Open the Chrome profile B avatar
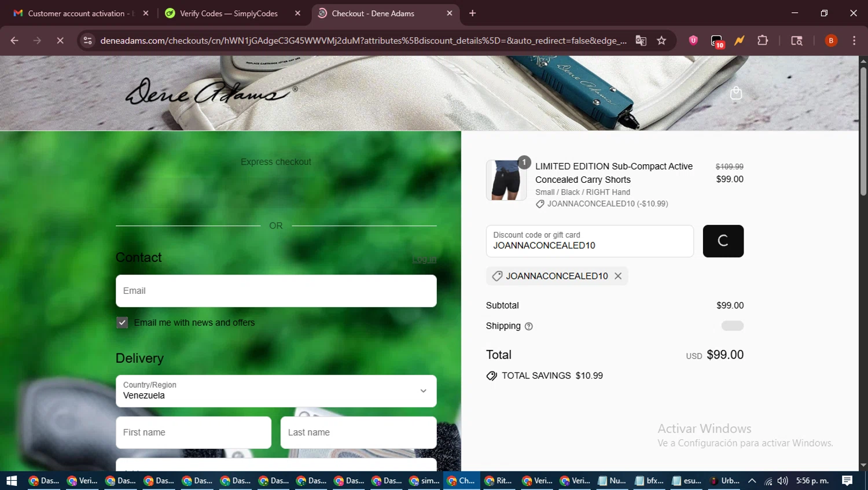Image resolution: width=868 pixels, height=490 pixels. tap(831, 40)
